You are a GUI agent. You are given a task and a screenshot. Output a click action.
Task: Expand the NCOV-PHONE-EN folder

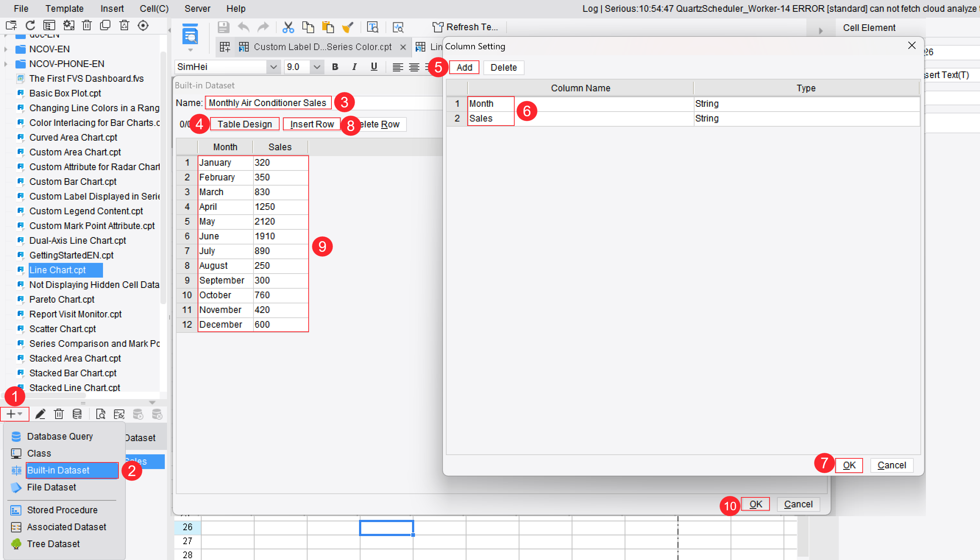tap(6, 64)
